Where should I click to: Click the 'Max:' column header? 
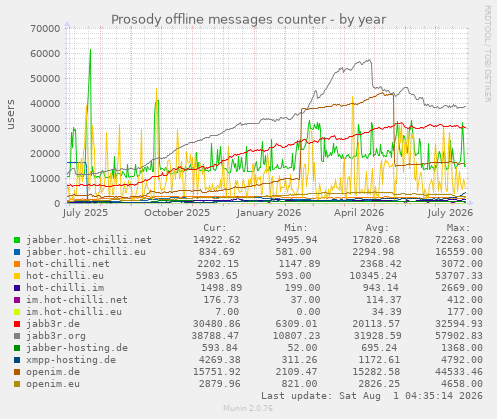pos(458,228)
